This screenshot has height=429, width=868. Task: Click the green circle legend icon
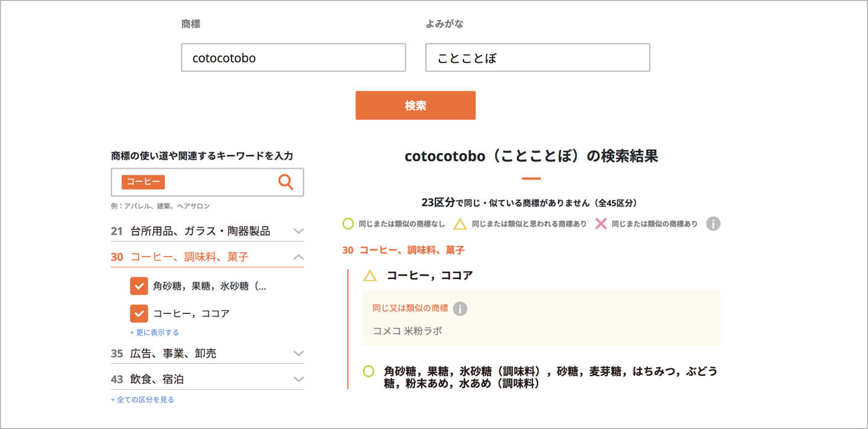pyautogui.click(x=348, y=224)
